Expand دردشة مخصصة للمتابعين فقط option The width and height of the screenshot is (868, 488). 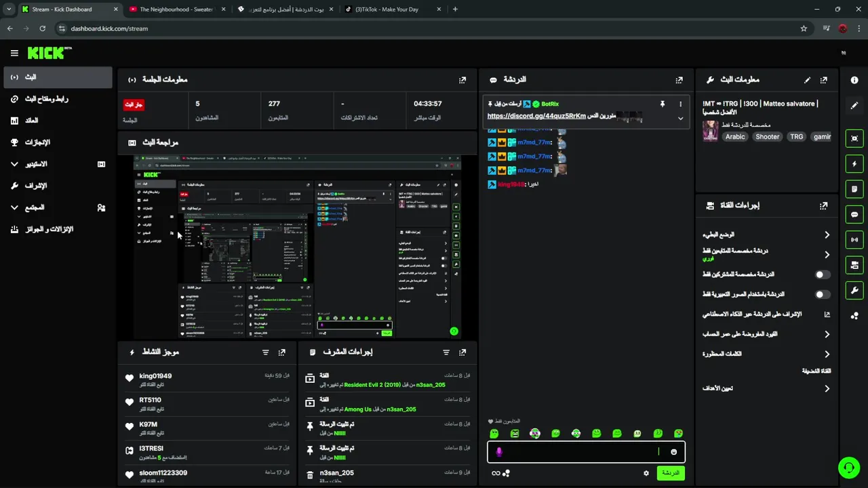tap(827, 255)
